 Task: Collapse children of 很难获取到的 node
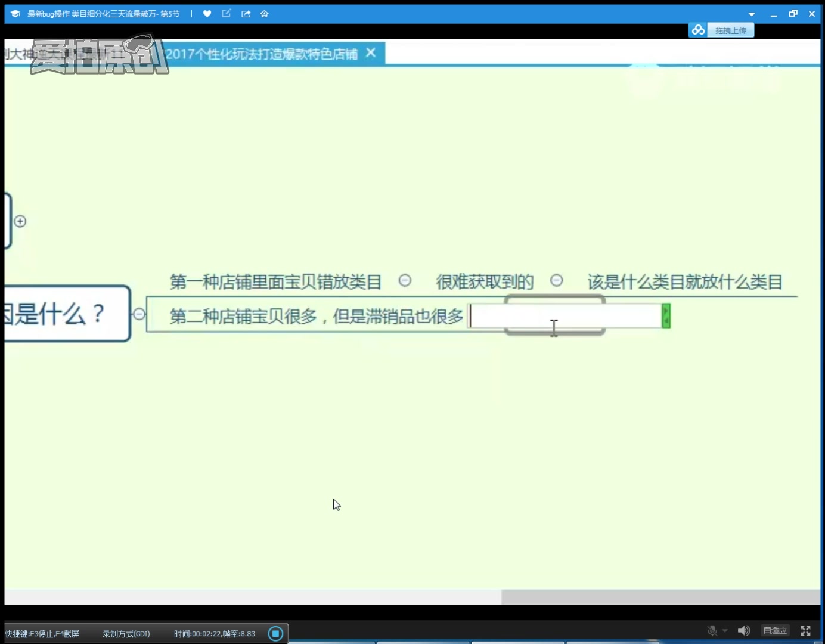click(556, 280)
